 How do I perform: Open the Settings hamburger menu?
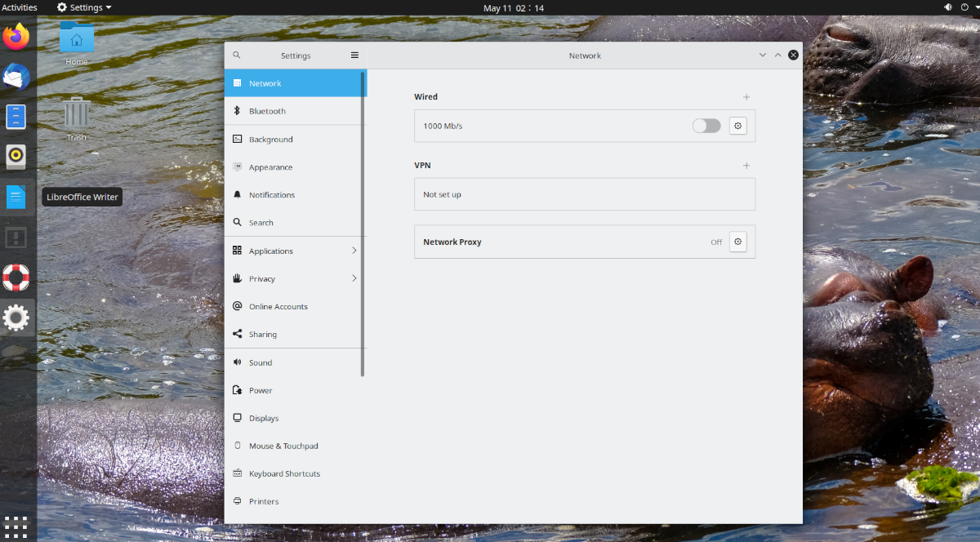(354, 56)
